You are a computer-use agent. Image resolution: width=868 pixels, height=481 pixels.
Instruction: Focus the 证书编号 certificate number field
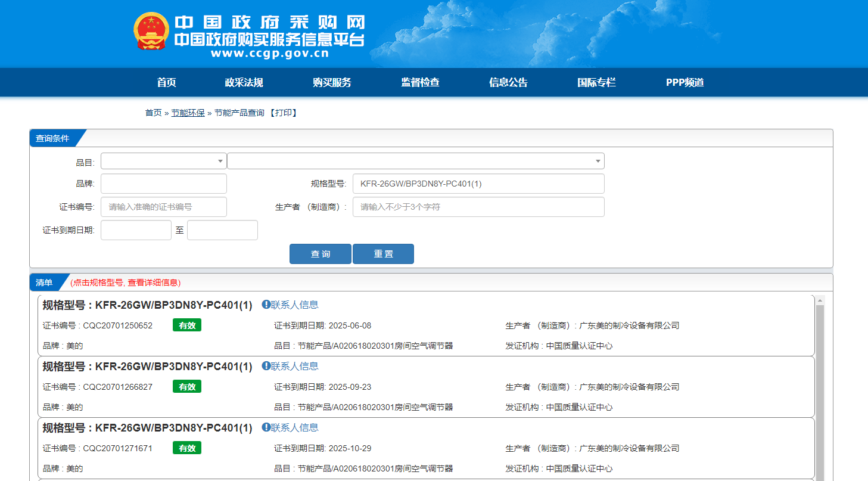pos(164,207)
